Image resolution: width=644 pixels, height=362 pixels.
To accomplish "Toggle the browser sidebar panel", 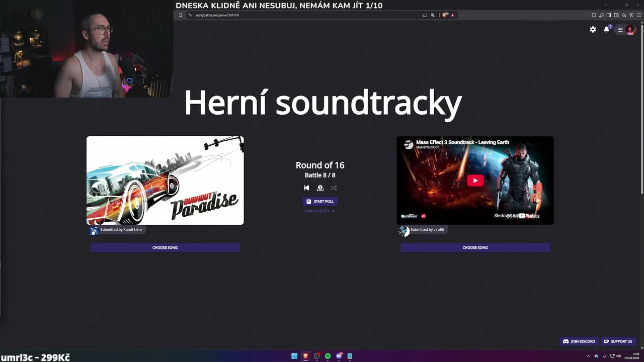I will click(609, 15).
